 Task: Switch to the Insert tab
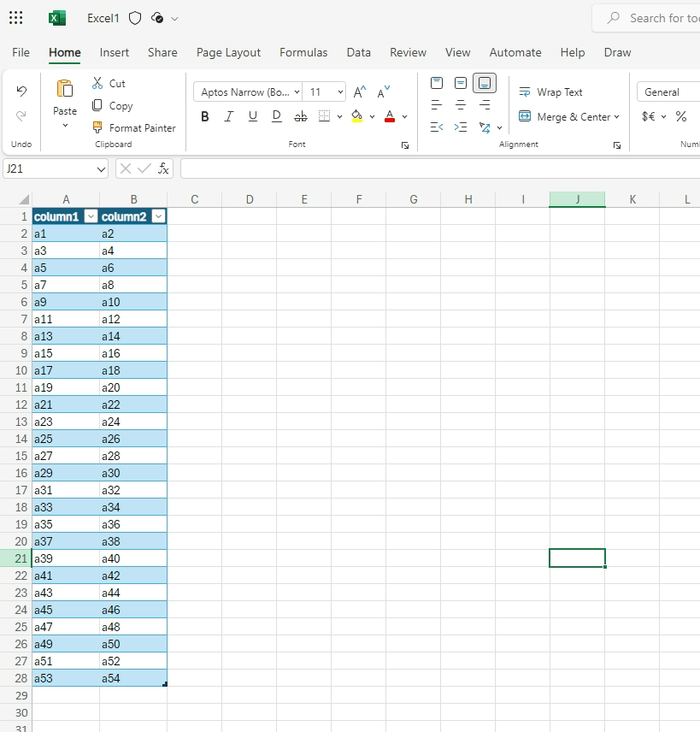(x=115, y=52)
